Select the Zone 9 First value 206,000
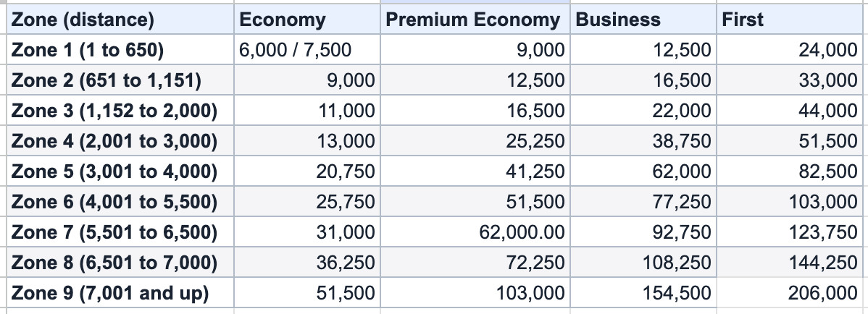Screen dimensions: 868x314 point(792,292)
